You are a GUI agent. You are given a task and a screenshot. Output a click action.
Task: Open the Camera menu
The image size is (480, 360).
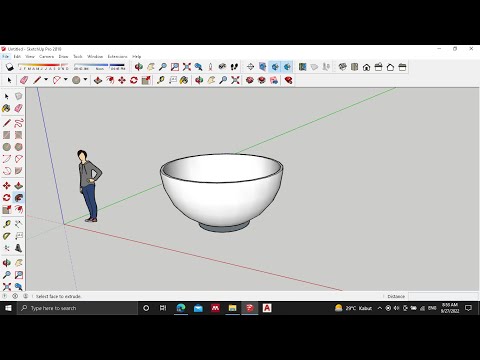46,57
